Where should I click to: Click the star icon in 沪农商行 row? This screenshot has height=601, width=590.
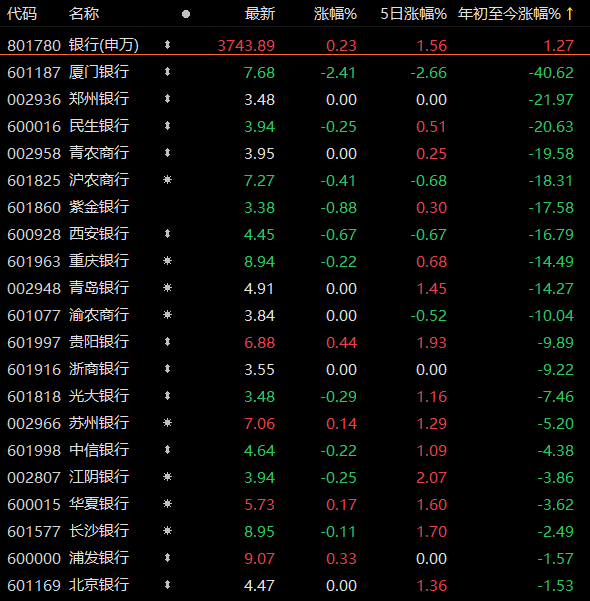click(168, 180)
